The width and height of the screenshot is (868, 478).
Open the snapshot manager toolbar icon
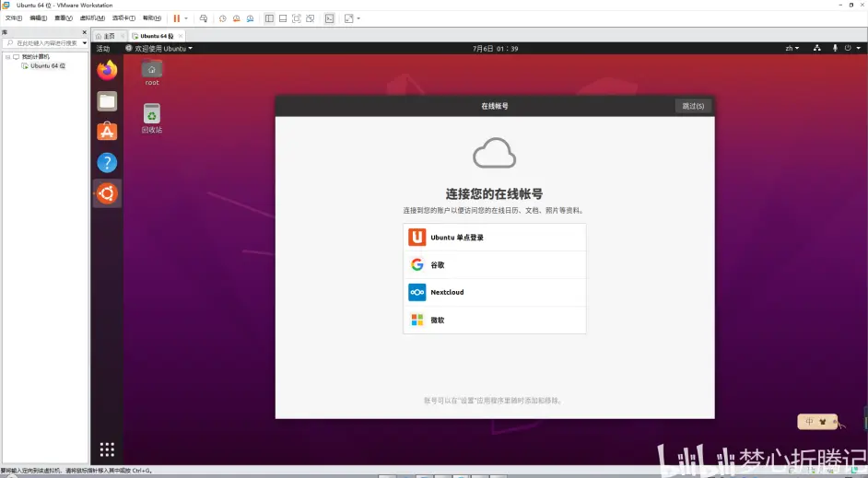(251, 18)
